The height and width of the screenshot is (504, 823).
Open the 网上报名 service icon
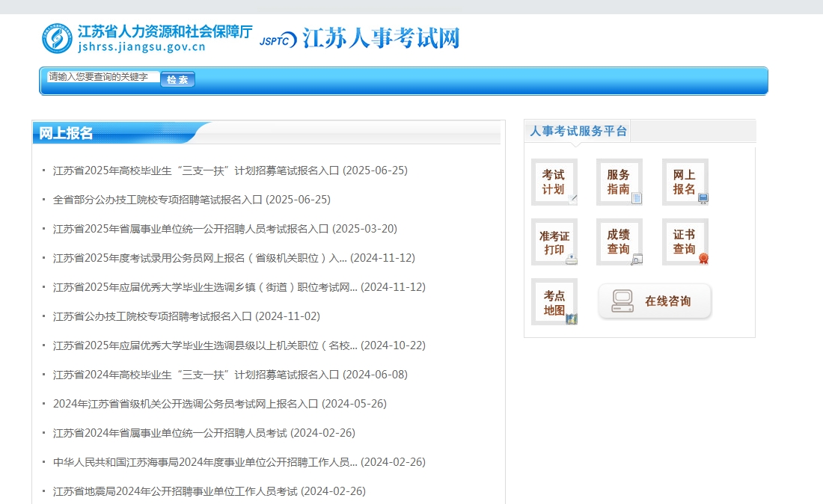685,182
